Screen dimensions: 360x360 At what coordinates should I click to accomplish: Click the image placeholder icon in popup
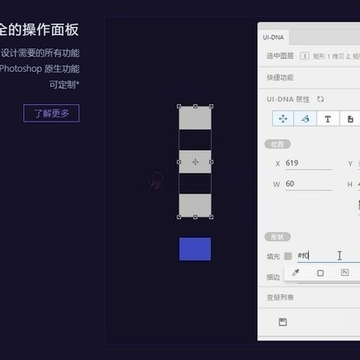pyautogui.click(x=345, y=273)
